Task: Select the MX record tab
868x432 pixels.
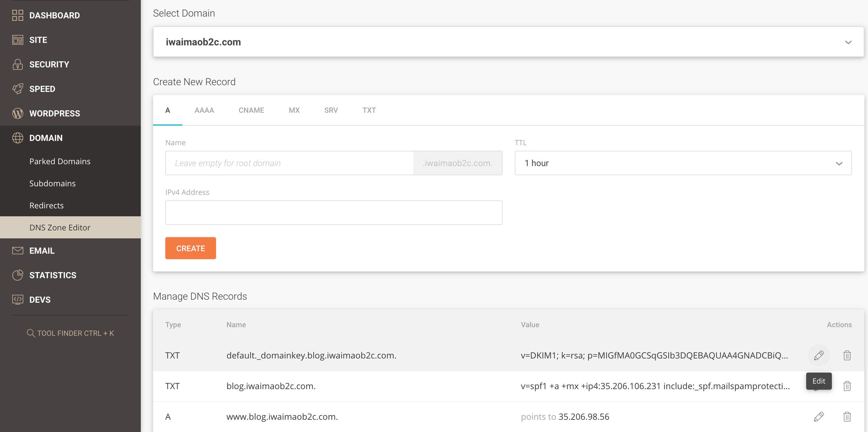Action: (x=294, y=110)
